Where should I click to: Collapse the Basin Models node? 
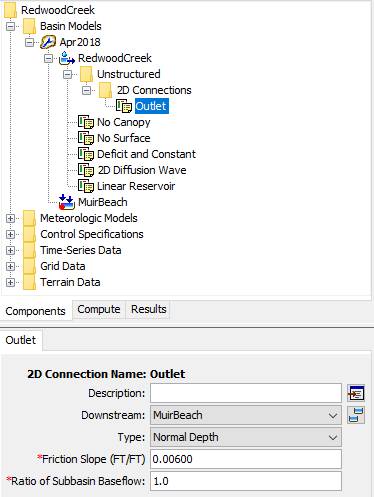10,26
